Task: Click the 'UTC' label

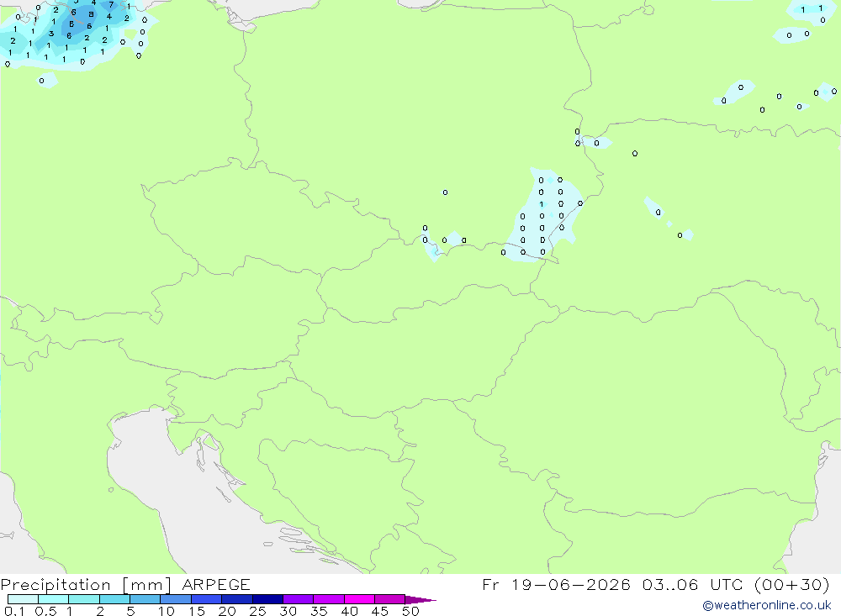Action: (x=727, y=584)
